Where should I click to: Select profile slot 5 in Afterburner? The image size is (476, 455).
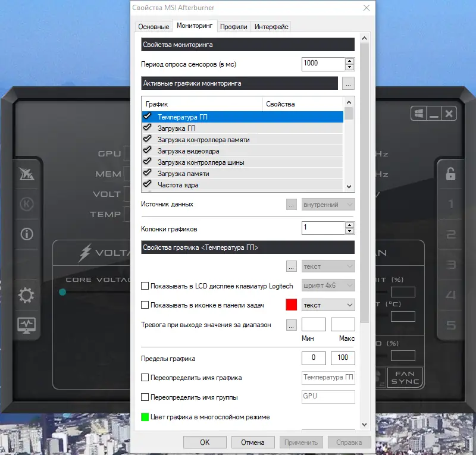coord(451,325)
